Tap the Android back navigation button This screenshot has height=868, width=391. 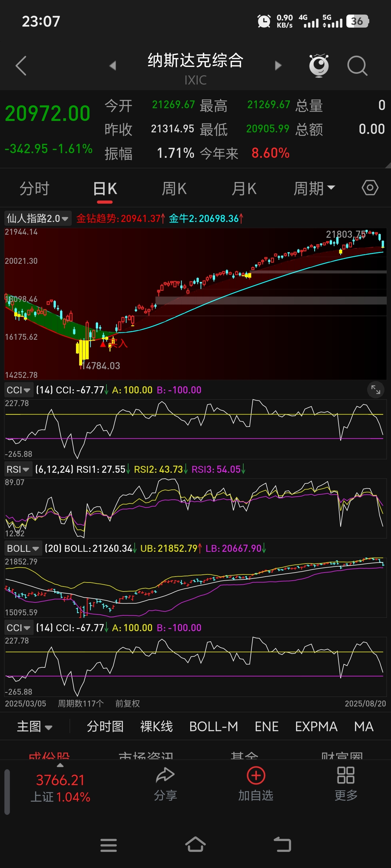[282, 844]
